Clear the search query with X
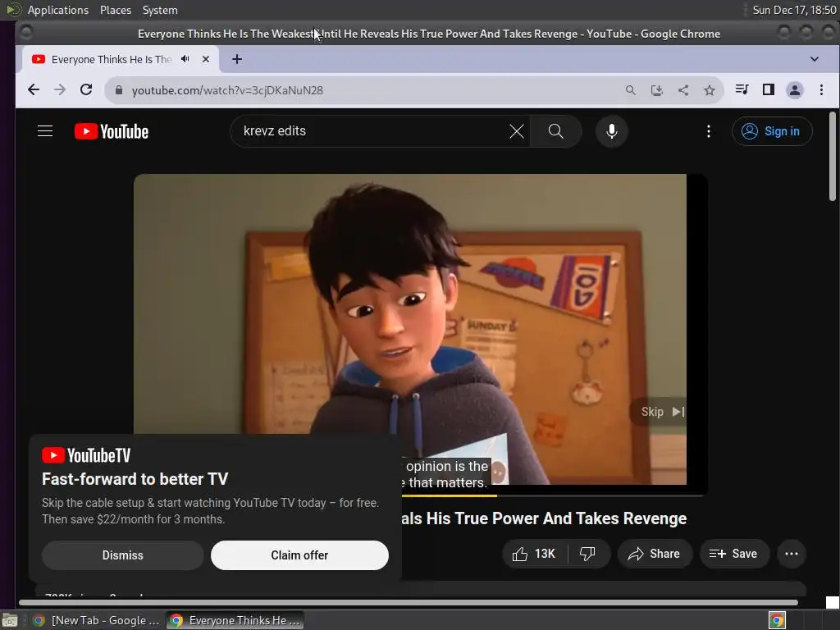Viewport: 840px width, 630px height. [x=517, y=131]
